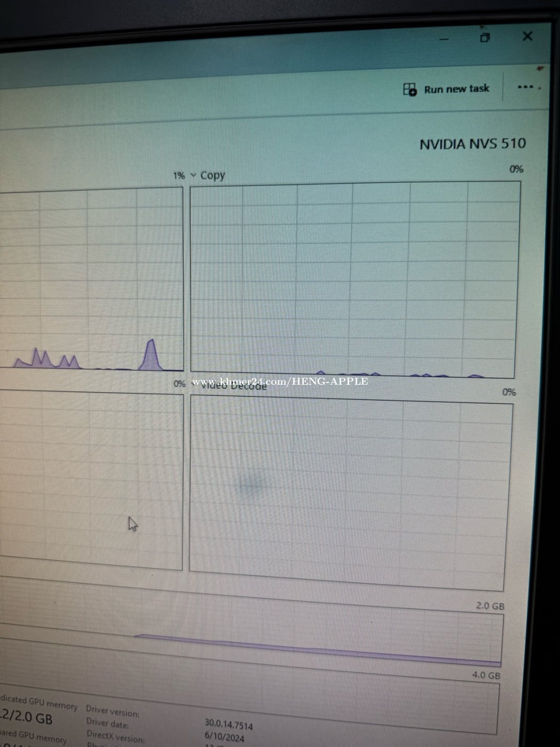Select the NVIDIA NVS 510 title text
560x747 pixels.
tap(472, 144)
